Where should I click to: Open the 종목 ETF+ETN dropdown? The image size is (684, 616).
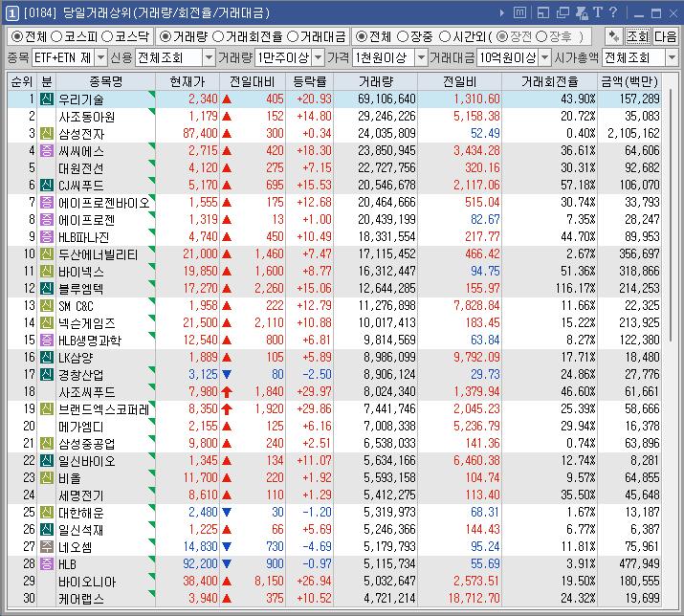pyautogui.click(x=100, y=57)
